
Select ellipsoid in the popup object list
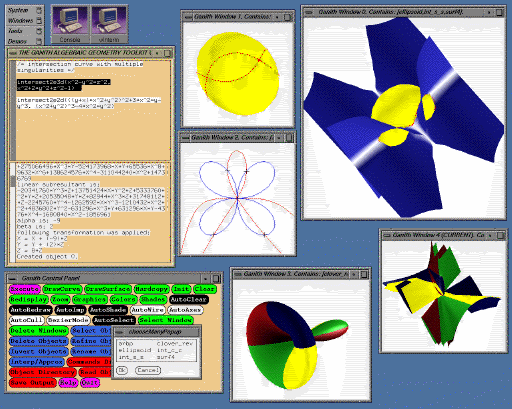pyautogui.click(x=135, y=350)
